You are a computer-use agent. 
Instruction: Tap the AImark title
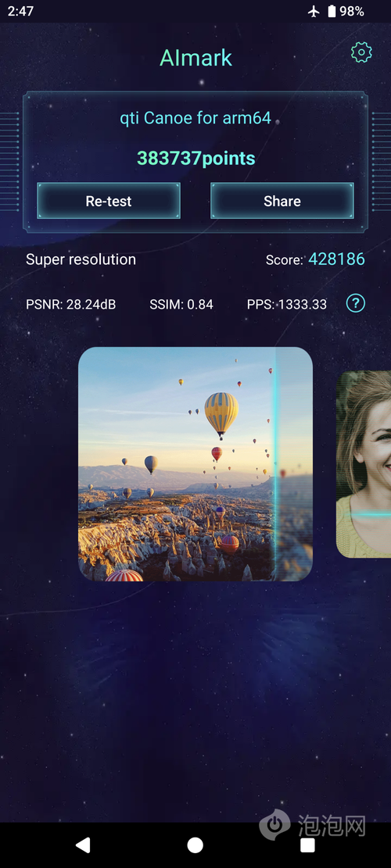click(196, 58)
